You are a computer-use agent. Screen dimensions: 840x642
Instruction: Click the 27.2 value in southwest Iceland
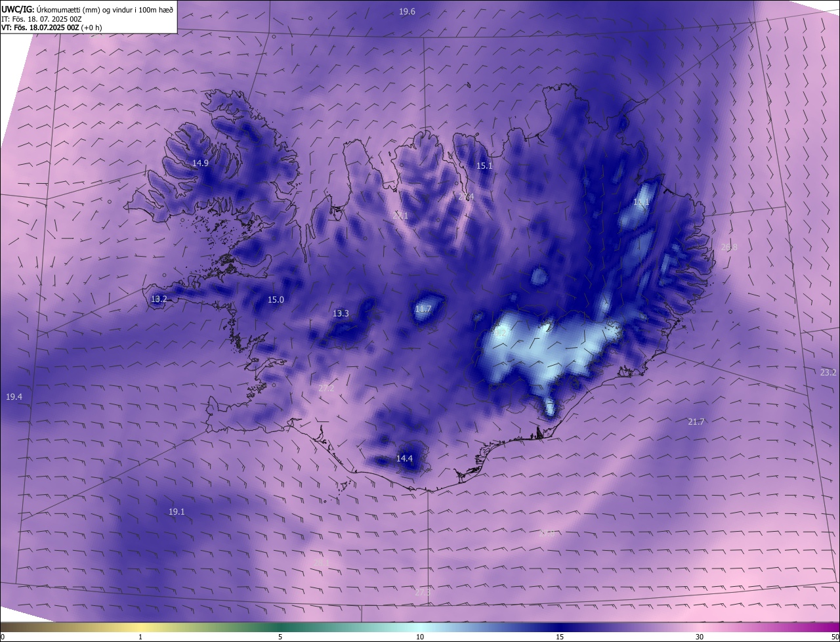[326, 389]
